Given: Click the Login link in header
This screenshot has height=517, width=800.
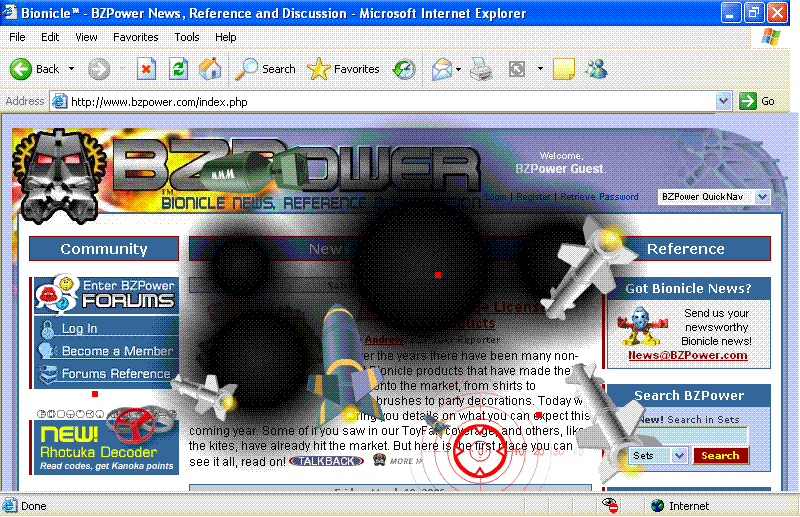Looking at the screenshot, I should click(496, 196).
